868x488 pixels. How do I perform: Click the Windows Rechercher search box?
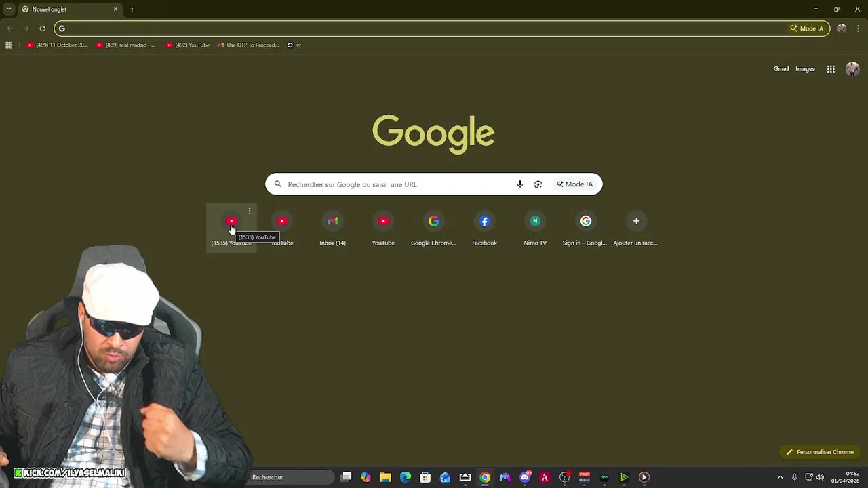(x=292, y=477)
